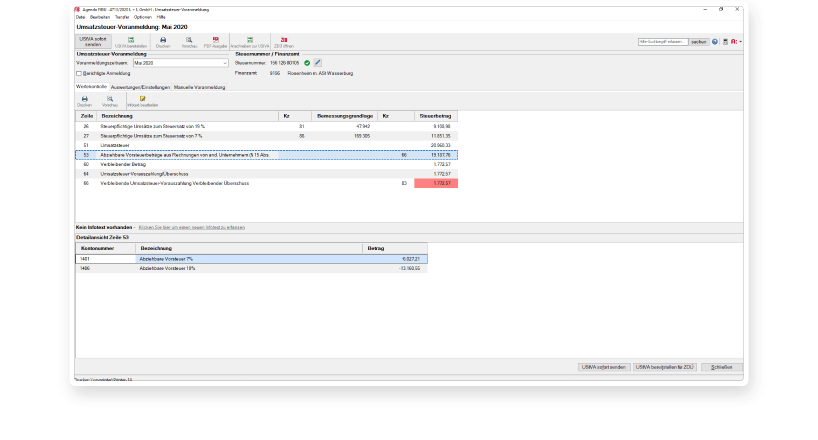Click the PDF-Ausgabe toolbar icon

coord(215,41)
